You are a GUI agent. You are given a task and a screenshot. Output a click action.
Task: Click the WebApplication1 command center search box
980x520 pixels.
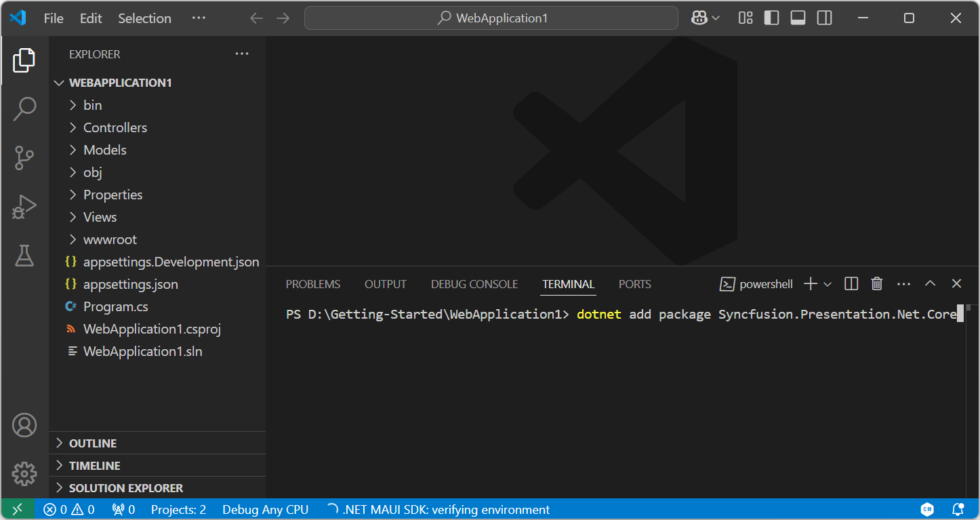point(491,18)
